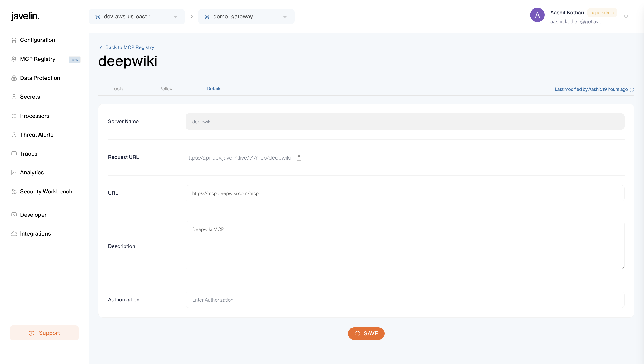Click the Request URL field label
Image resolution: width=644 pixels, height=364 pixels.
(123, 157)
